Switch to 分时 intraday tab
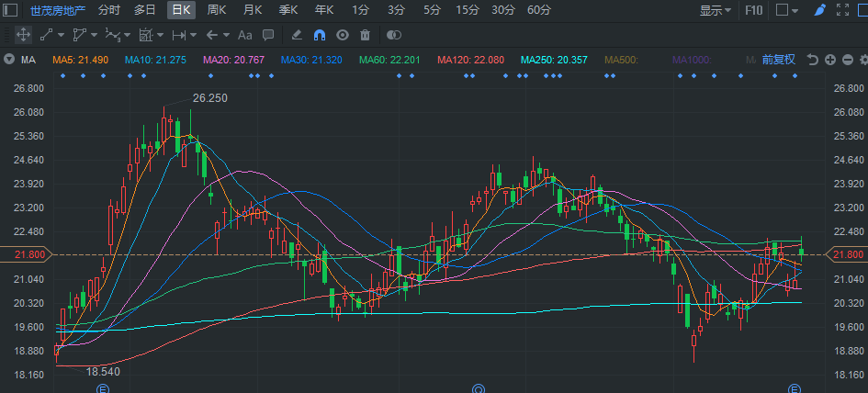868x393 pixels. (x=109, y=10)
